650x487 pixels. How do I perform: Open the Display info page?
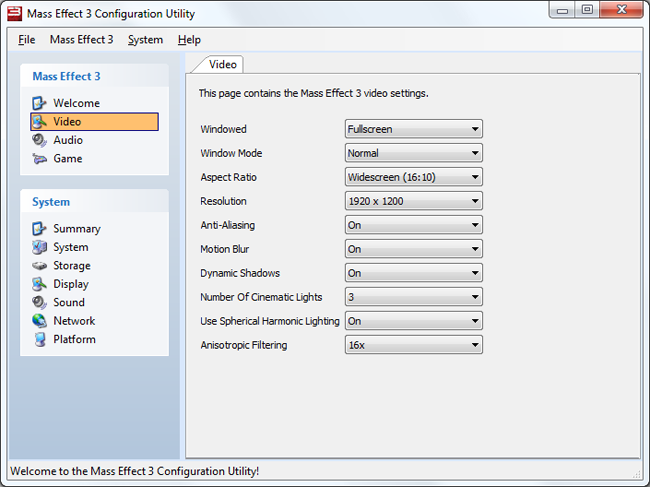pyautogui.click(x=71, y=284)
